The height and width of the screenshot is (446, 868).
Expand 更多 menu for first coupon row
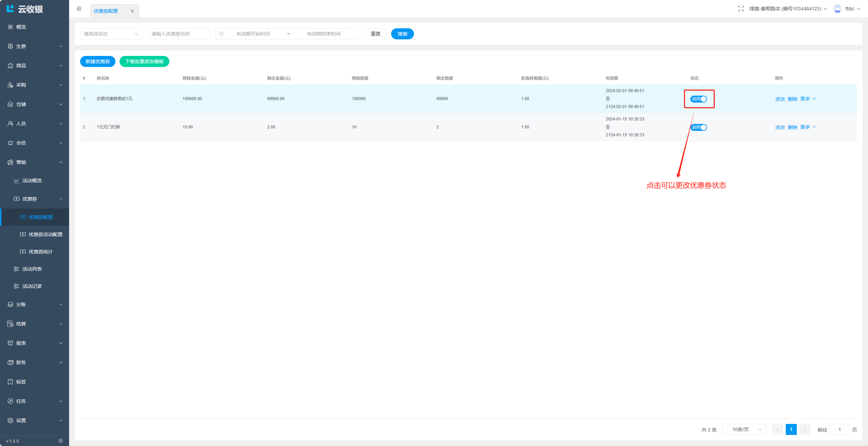pyautogui.click(x=808, y=99)
